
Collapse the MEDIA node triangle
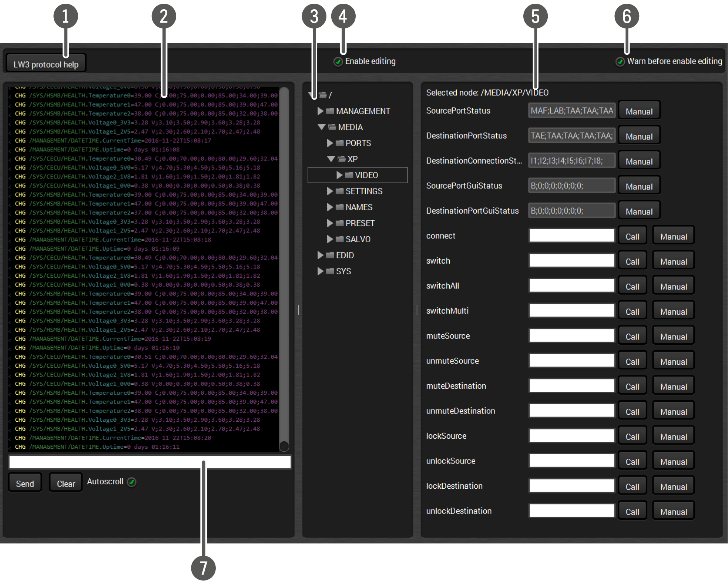321,127
